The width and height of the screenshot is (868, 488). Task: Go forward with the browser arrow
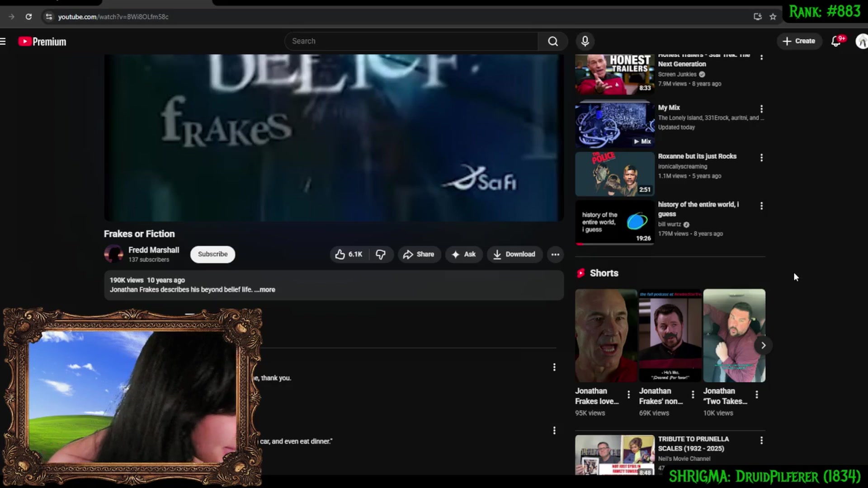point(11,17)
